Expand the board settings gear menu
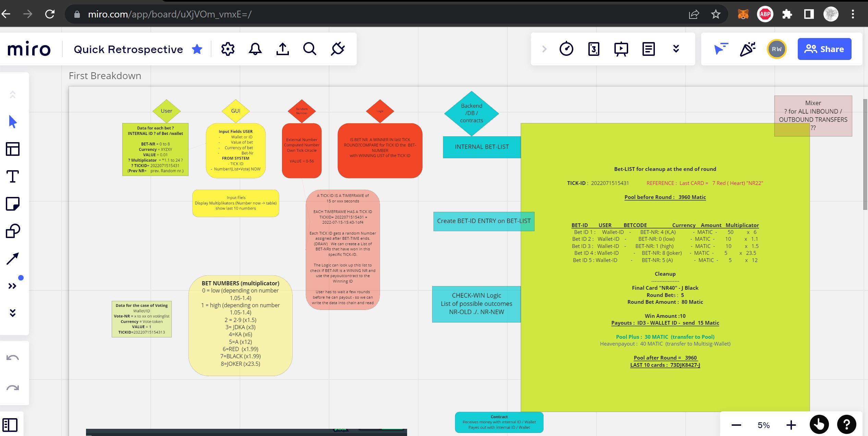The width and height of the screenshot is (868, 436). [228, 49]
